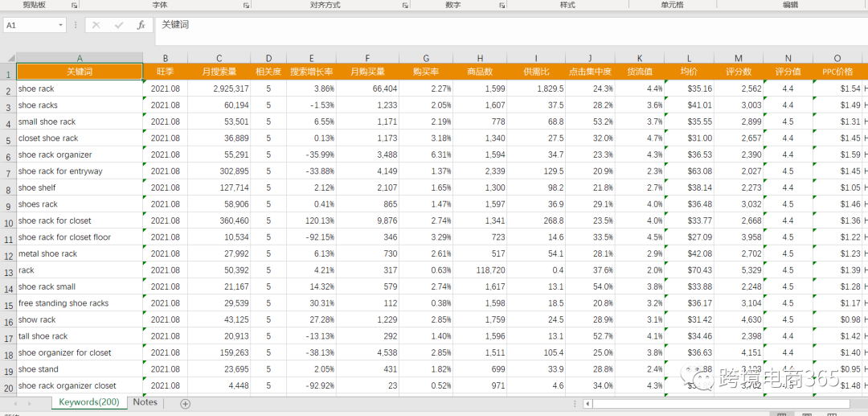
Task: Click the 月搜索量 header cell
Action: coord(219,72)
